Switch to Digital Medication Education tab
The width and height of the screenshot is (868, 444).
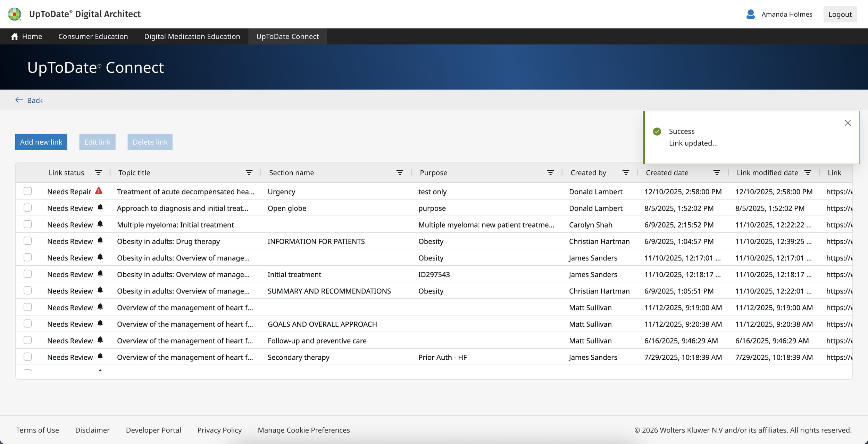point(192,36)
